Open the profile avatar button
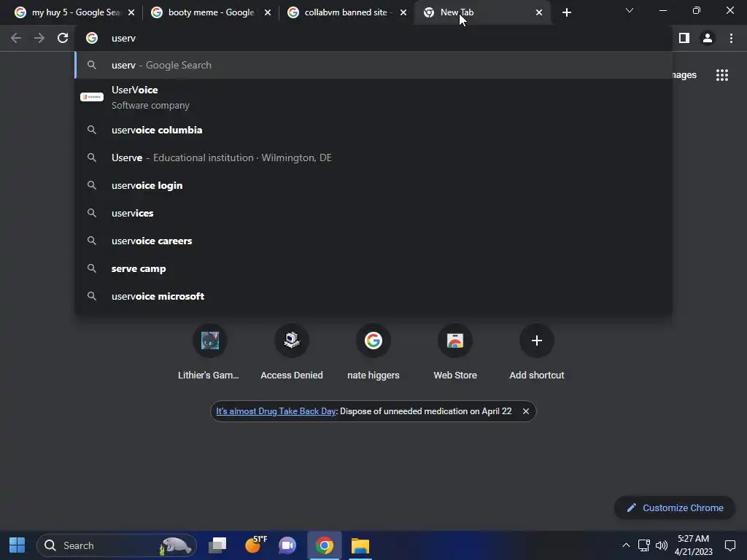The width and height of the screenshot is (747, 560). pos(708,38)
